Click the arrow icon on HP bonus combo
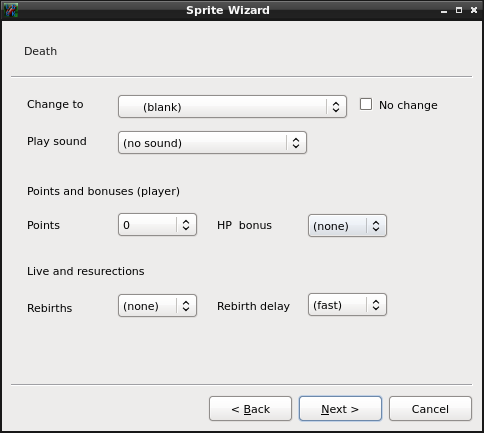 (376, 226)
